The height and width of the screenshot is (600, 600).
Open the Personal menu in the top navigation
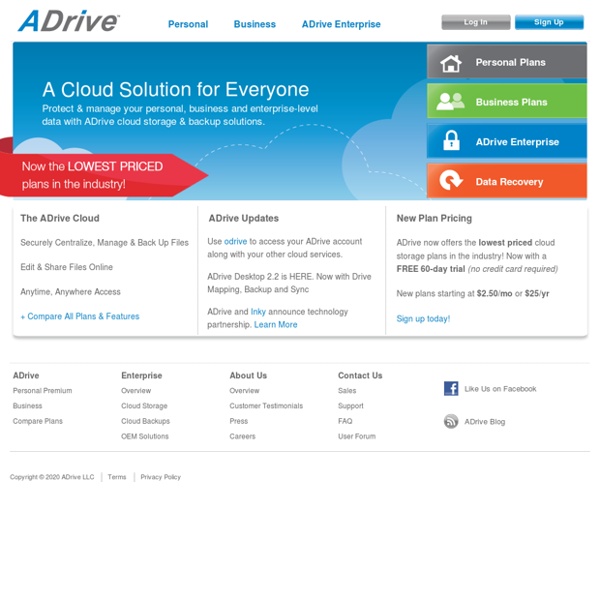[x=188, y=24]
